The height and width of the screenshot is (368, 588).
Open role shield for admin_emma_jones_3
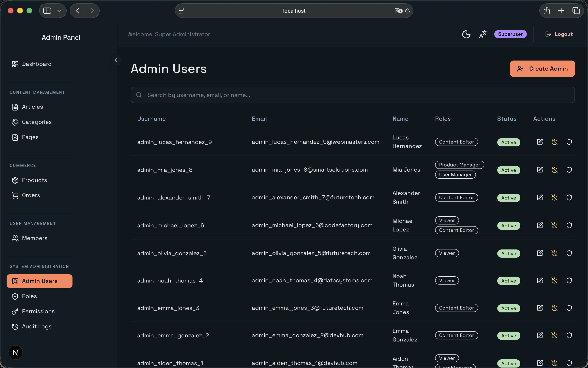point(569,308)
